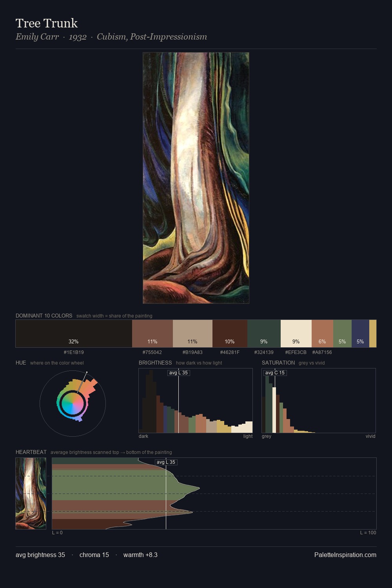
Task: Click the 'avg C 15' saturation label
Action: [x=275, y=373]
